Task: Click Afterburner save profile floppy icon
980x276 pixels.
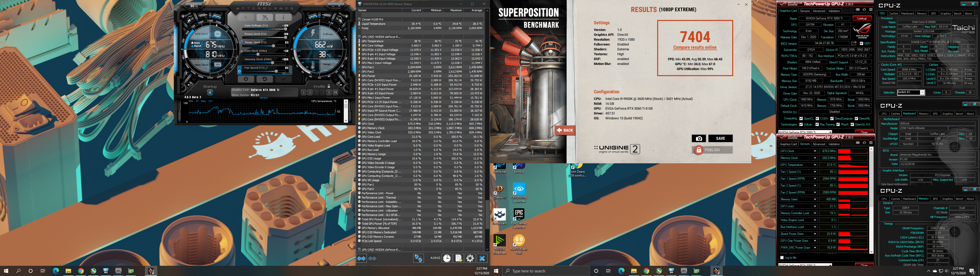Action: coord(336,93)
